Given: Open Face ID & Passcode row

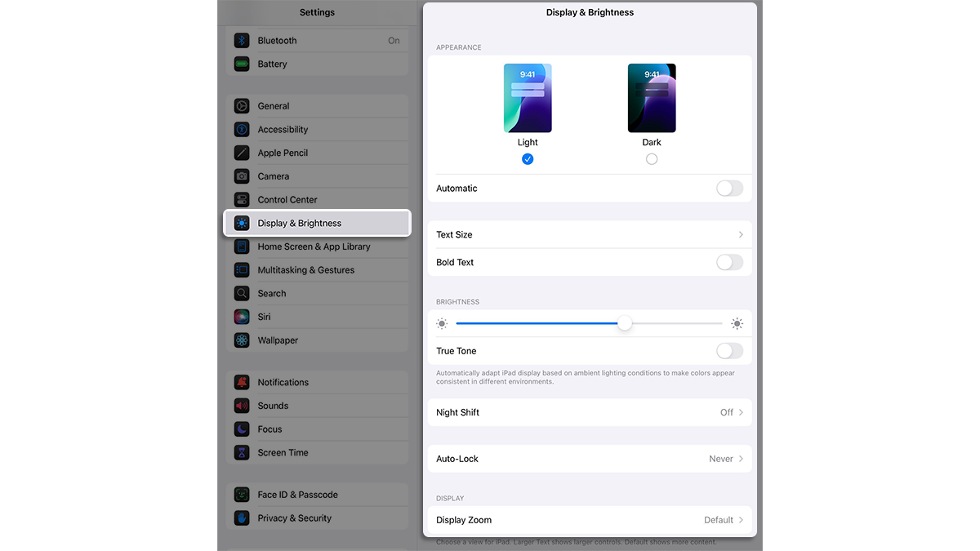Looking at the screenshot, I should (x=317, y=495).
